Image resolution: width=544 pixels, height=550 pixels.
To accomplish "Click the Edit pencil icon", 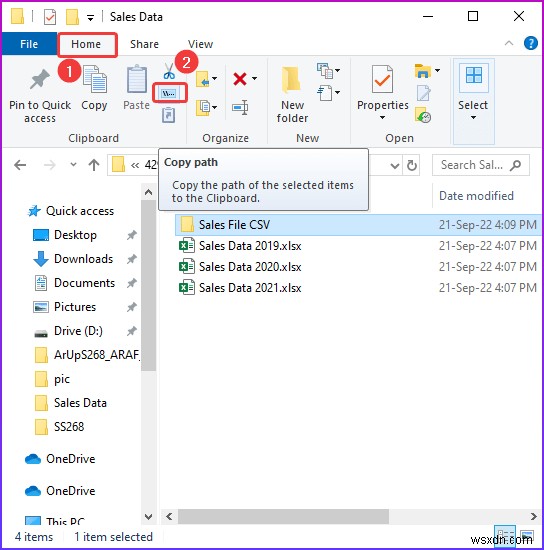I will click(423, 93).
